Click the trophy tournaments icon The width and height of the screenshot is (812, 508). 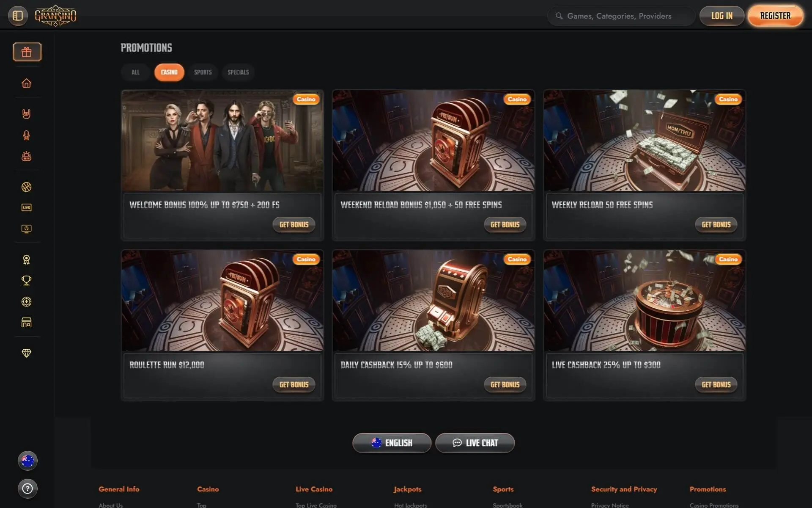click(x=27, y=280)
